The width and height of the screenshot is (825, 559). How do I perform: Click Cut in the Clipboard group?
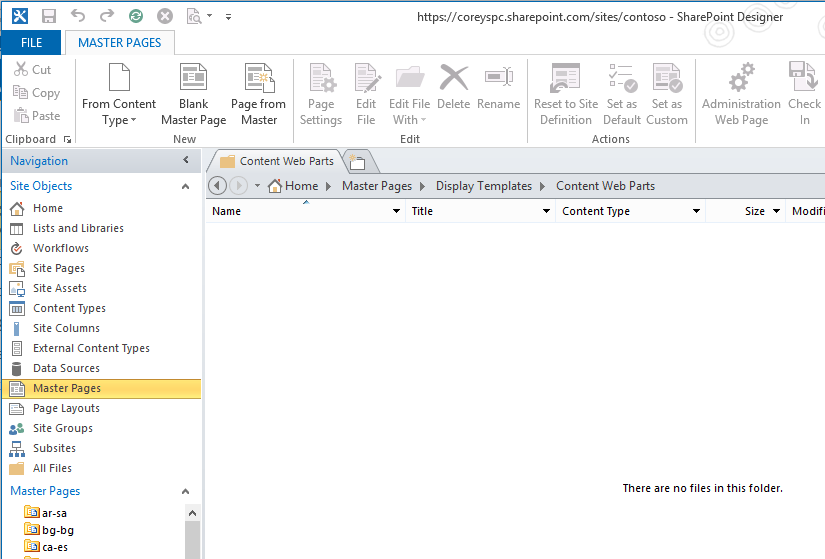33,69
